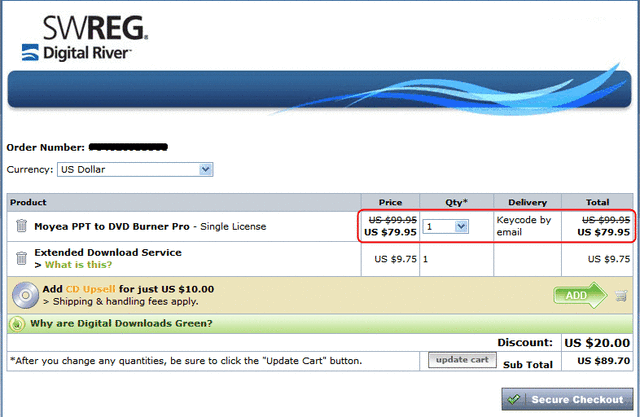Click the small cart icon beside ADD
The height and width of the screenshot is (417, 640).
point(621,295)
